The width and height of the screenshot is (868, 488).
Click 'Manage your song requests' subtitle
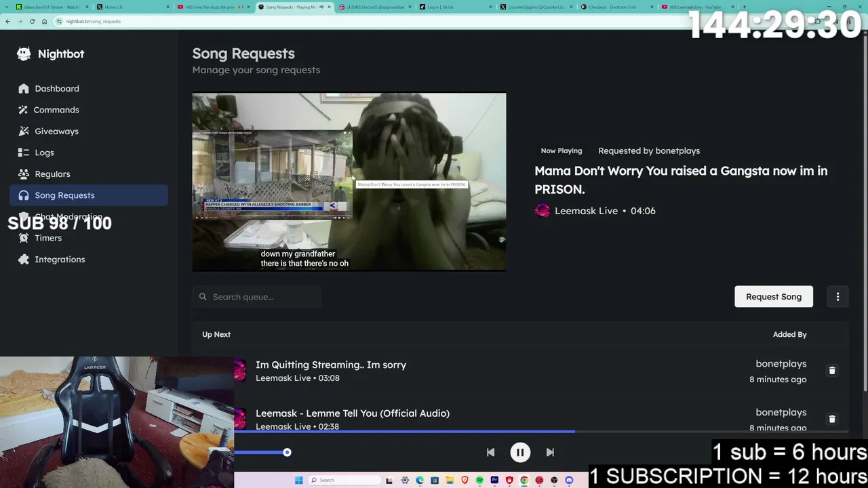tap(256, 70)
